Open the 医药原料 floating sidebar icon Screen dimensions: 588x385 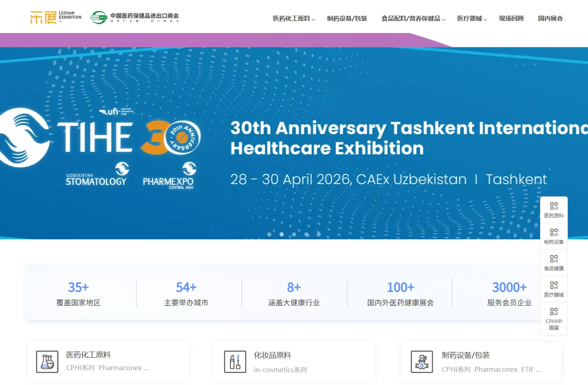[x=554, y=210]
